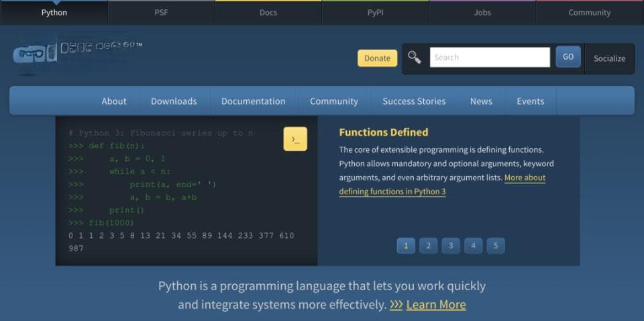Open the Jobs top tab

(x=482, y=12)
